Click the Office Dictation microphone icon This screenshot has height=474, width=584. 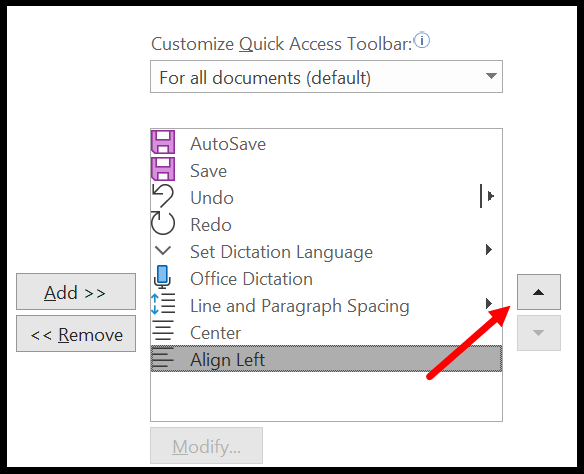[x=162, y=277]
